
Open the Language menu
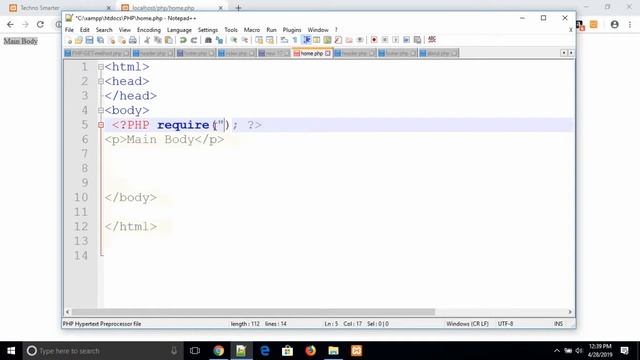pos(179,30)
